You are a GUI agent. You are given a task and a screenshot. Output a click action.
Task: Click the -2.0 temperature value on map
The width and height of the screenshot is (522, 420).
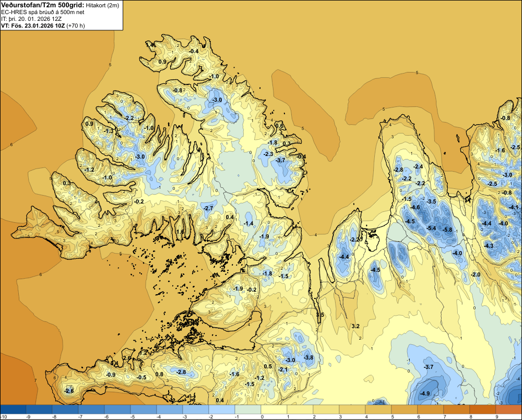click(476, 274)
